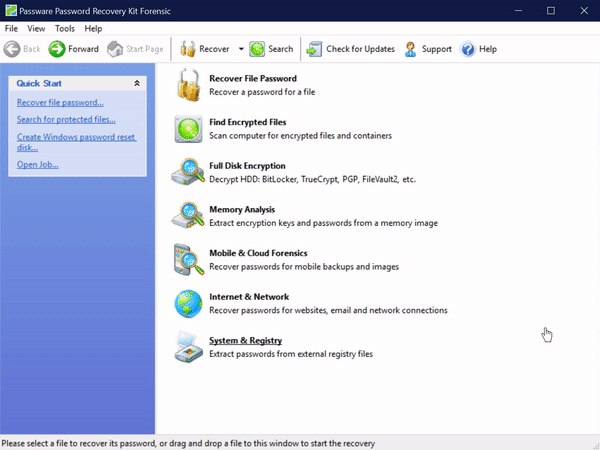Open the 'Full Disk Encryption' heading

[x=247, y=166]
